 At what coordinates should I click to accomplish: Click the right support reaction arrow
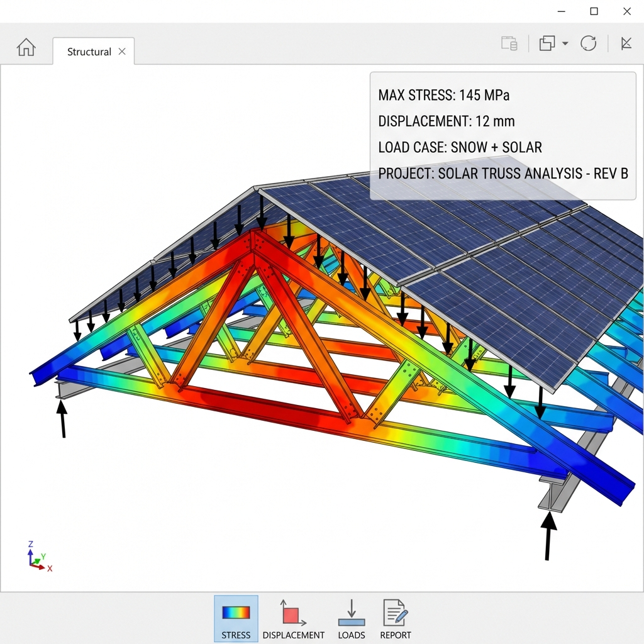548,536
